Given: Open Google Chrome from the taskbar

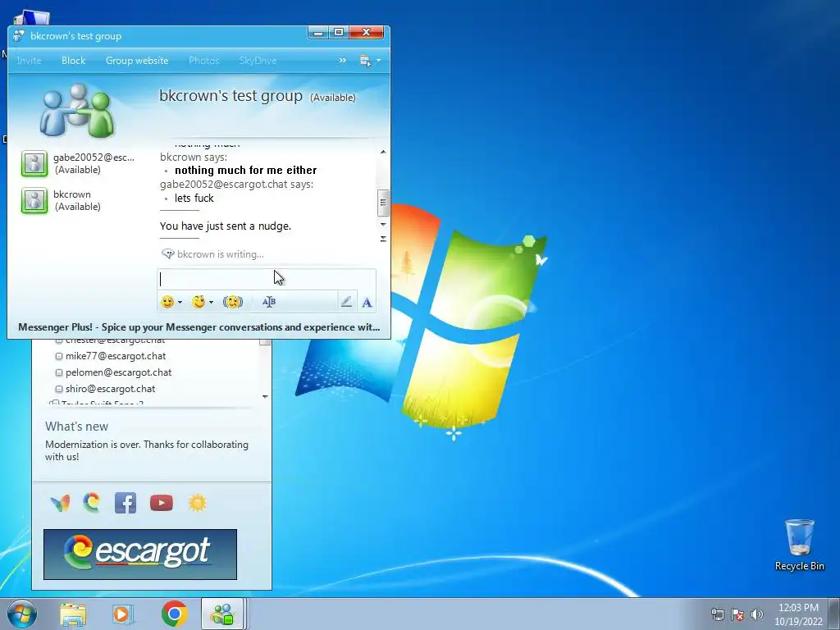Looking at the screenshot, I should (x=174, y=614).
